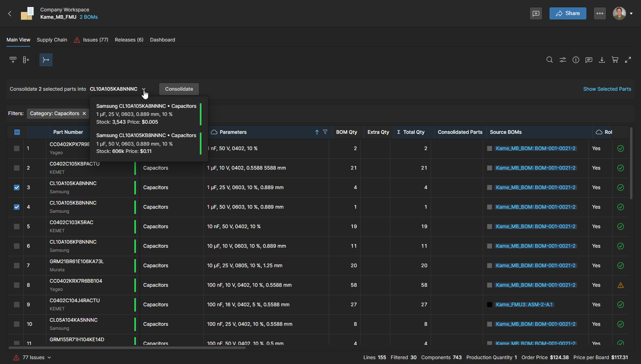Screen dimensions: 641x364
Task: Remove the Category: Capacitors filter chip
Action: pyautogui.click(x=84, y=113)
